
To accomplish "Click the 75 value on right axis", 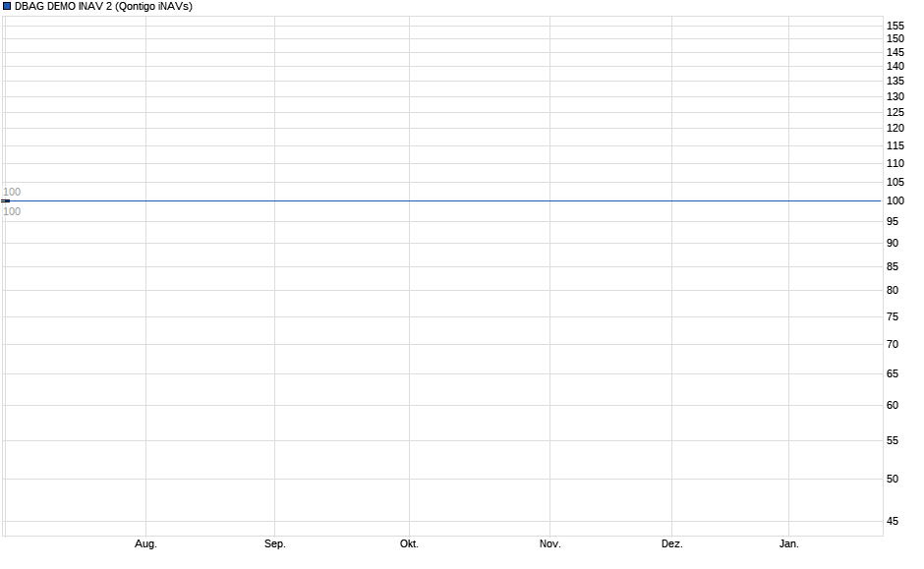I will point(893,316).
